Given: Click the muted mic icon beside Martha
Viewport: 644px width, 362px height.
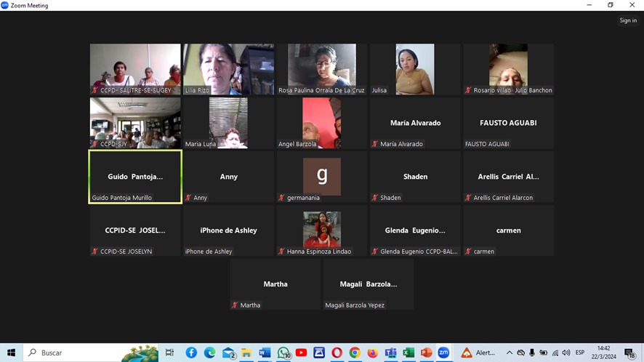Looking at the screenshot, I should tap(235, 305).
